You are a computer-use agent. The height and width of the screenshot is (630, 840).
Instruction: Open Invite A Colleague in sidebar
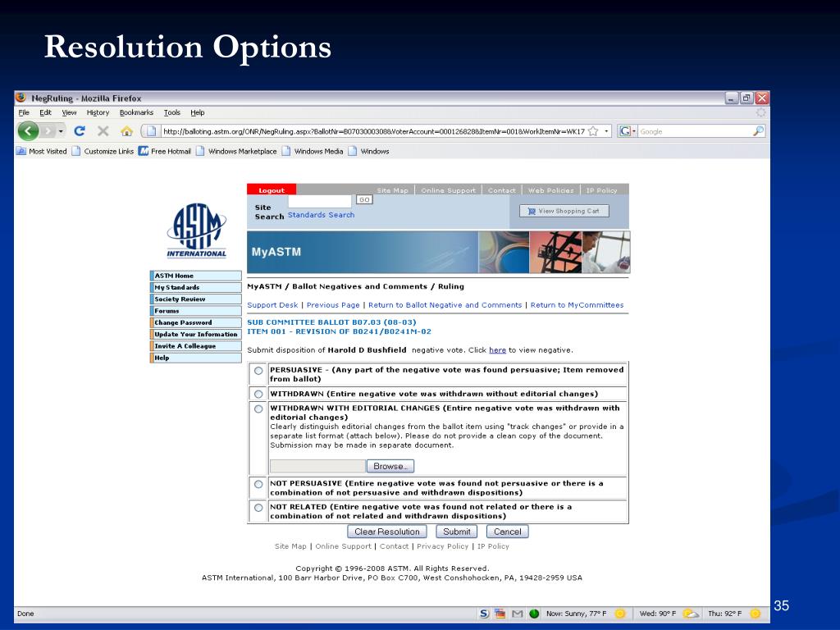[196, 346]
